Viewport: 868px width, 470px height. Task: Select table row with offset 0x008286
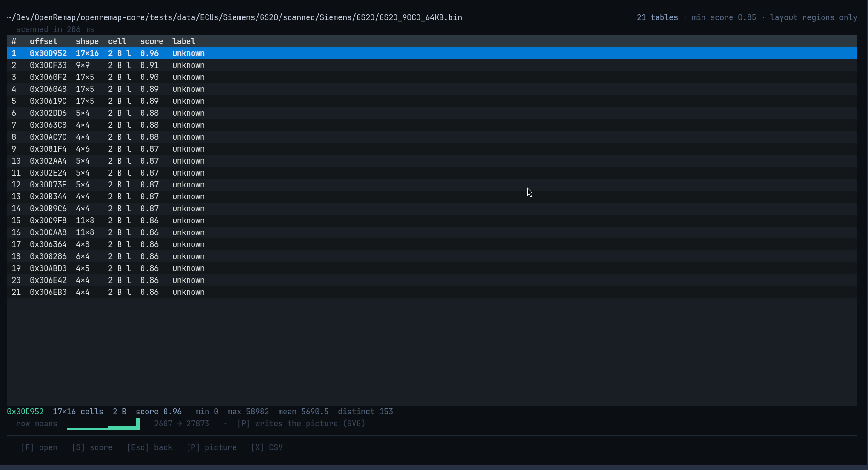coord(432,256)
